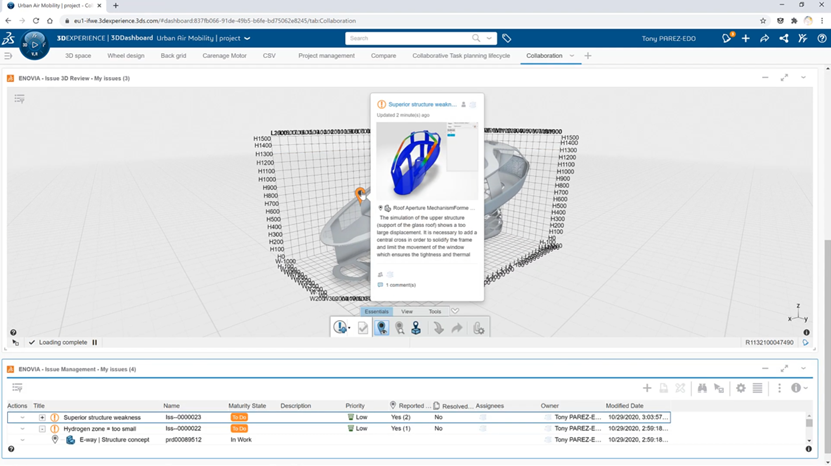This screenshot has height=466, width=831.
Task: Click the play icon next to R1132100047490
Action: point(806,342)
